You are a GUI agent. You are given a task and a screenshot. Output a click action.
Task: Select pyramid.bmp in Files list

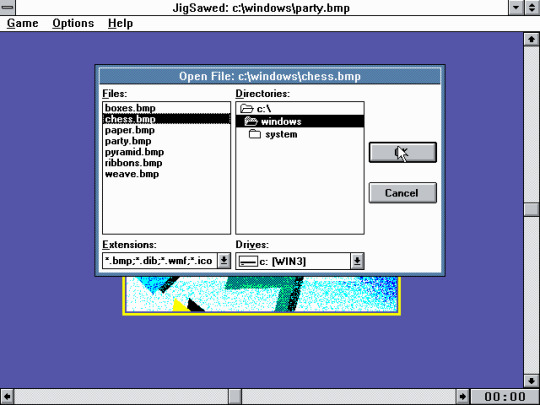click(x=166, y=152)
